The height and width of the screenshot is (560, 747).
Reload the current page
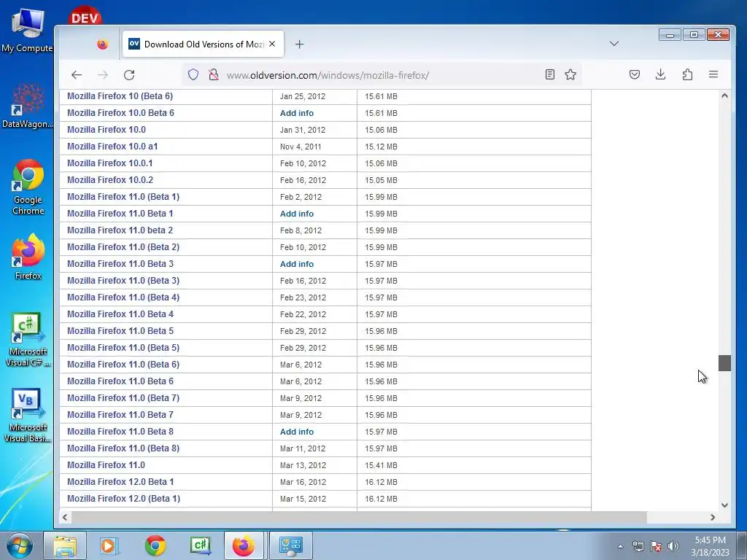129,75
